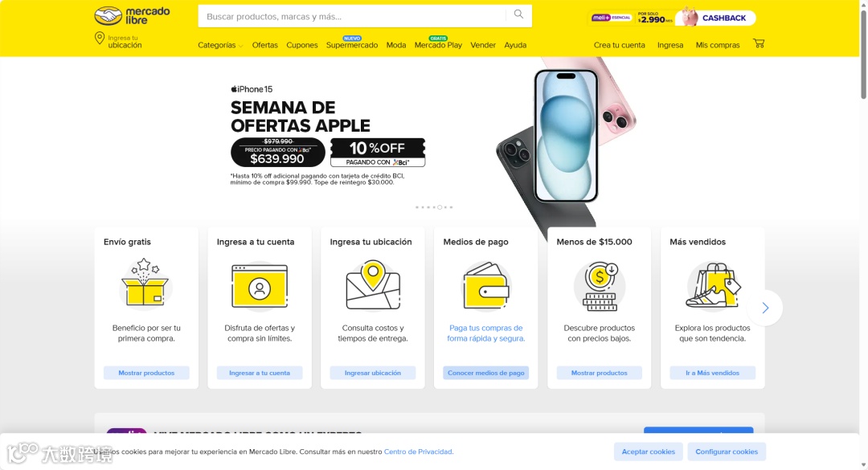This screenshot has height=470, width=868.
Task: Open the Ofertas menu item
Action: pos(264,46)
